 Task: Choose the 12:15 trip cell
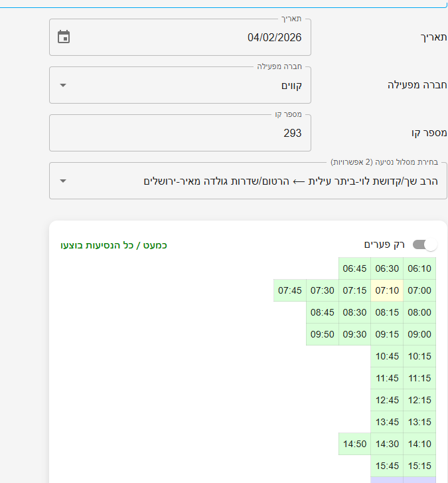click(x=419, y=400)
